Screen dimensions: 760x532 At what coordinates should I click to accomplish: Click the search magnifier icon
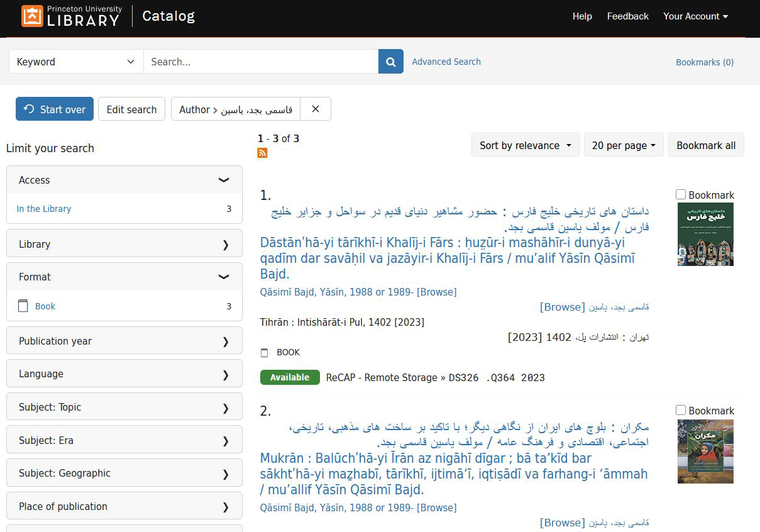pos(390,61)
